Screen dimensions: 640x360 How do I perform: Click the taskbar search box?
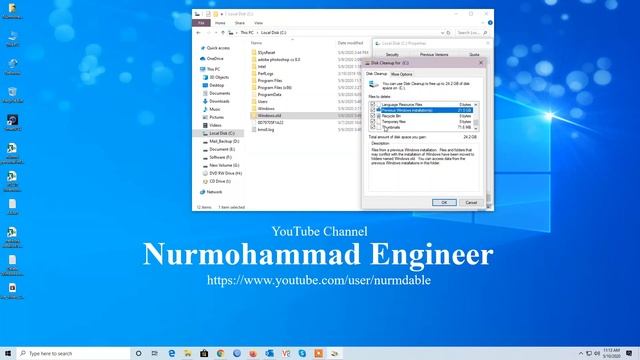click(73, 353)
